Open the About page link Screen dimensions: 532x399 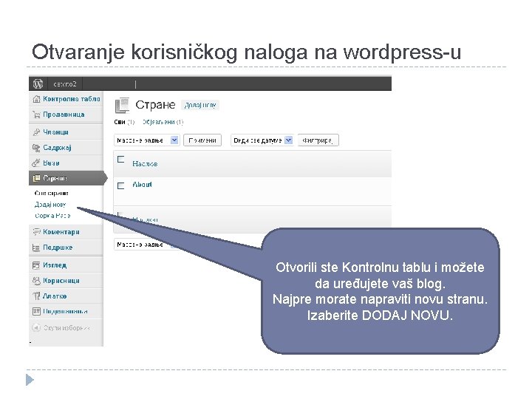pos(142,185)
